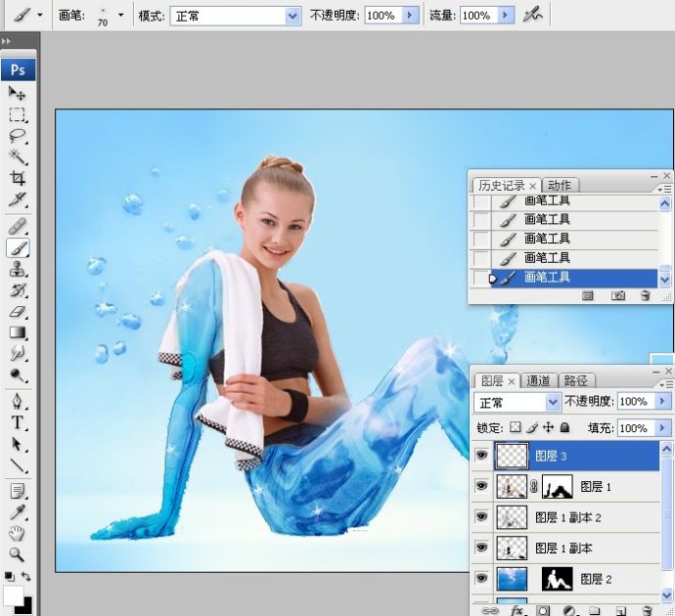Select the Crop tool

[18, 179]
